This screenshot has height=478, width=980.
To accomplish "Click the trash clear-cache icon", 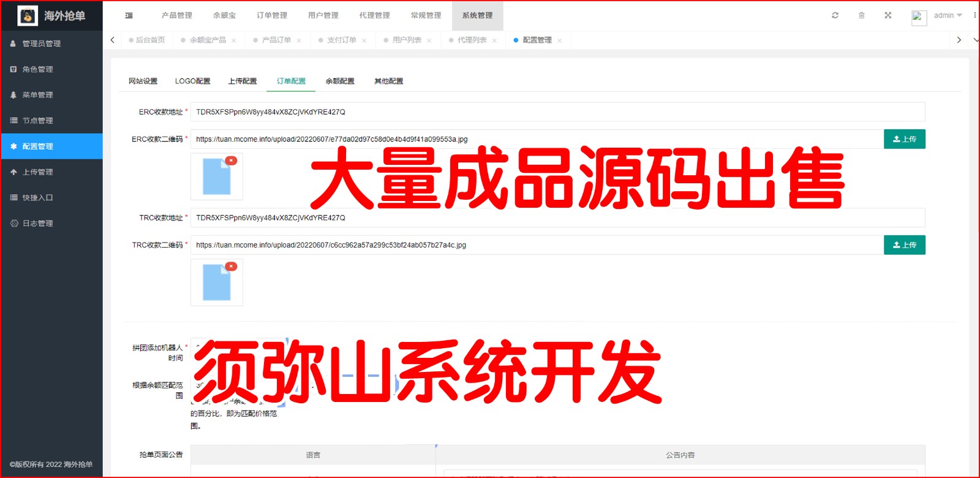I will pyautogui.click(x=861, y=15).
